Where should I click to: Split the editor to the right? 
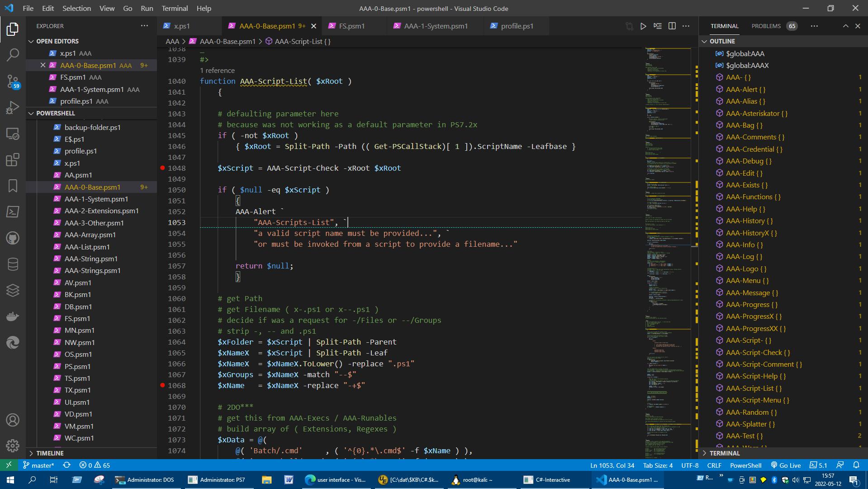(672, 26)
